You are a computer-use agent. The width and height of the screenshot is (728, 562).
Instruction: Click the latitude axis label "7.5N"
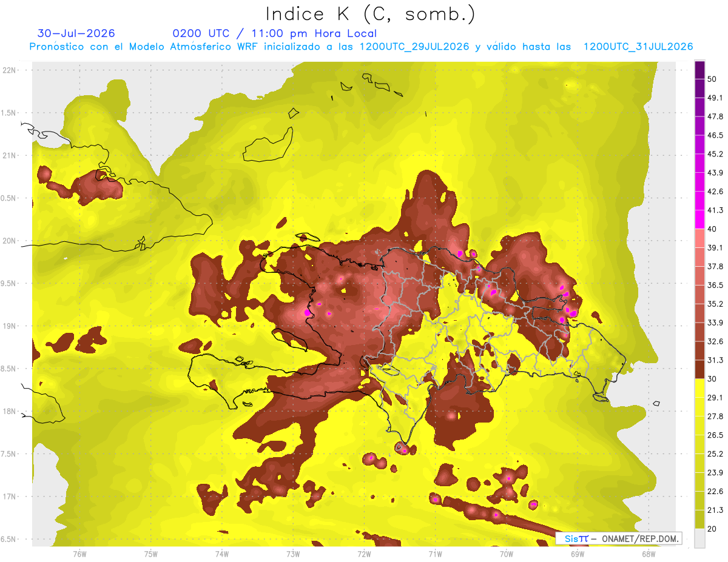point(8,454)
